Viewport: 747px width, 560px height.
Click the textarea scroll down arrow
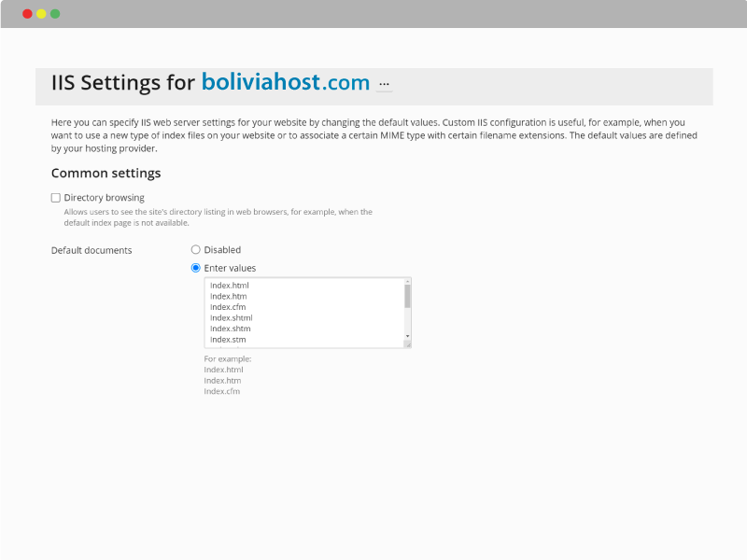click(407, 336)
